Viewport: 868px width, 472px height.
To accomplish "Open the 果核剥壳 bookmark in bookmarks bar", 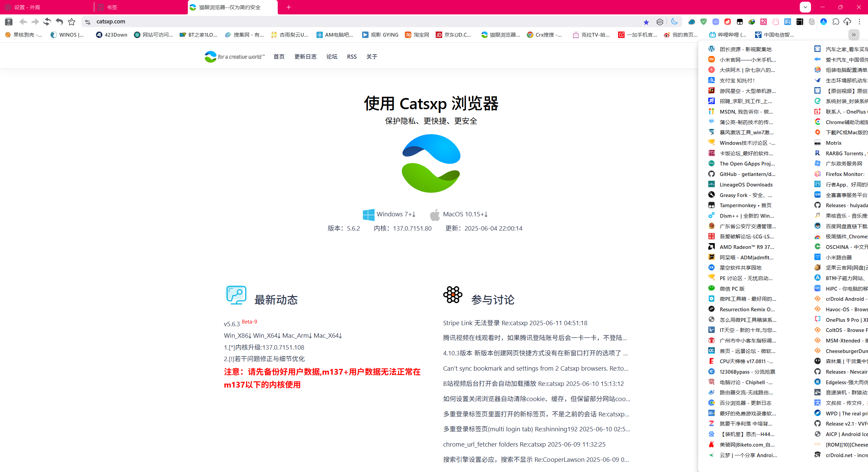I will 24,35.
